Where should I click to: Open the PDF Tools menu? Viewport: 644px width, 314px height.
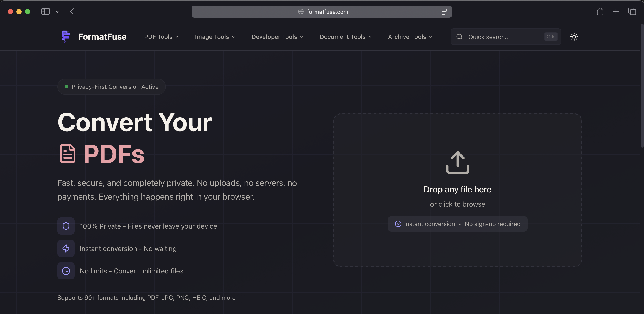click(161, 37)
